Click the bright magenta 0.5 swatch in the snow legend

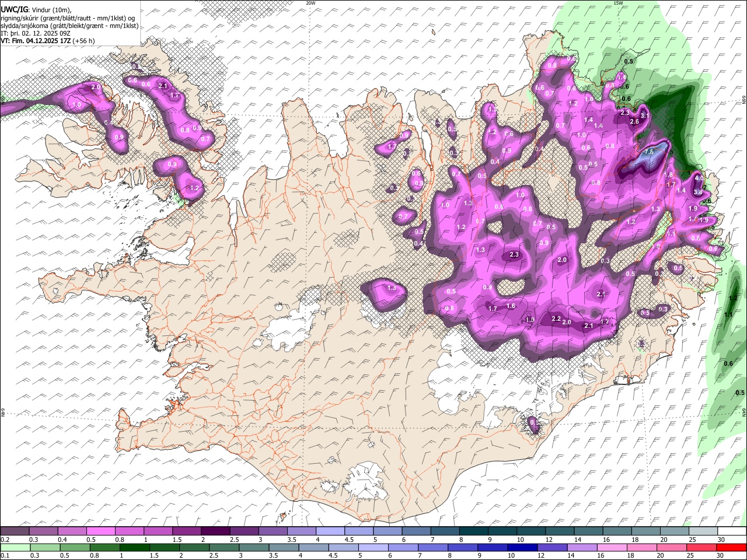click(x=100, y=531)
